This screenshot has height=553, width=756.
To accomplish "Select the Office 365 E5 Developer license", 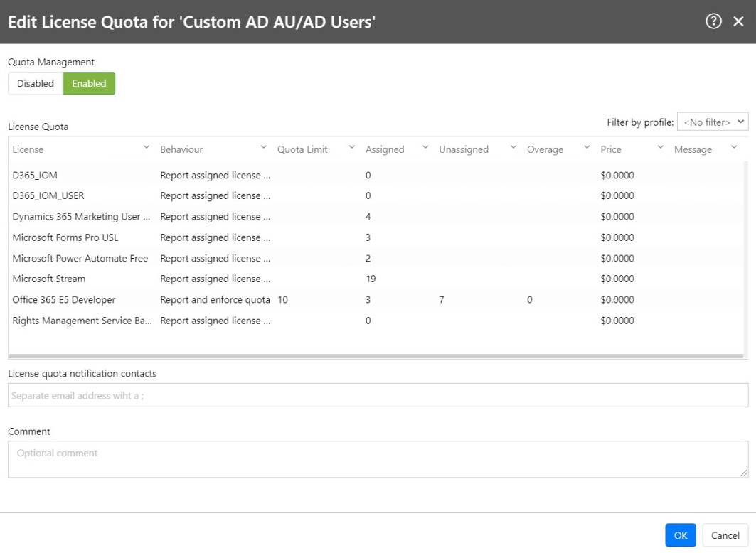I will [x=63, y=300].
